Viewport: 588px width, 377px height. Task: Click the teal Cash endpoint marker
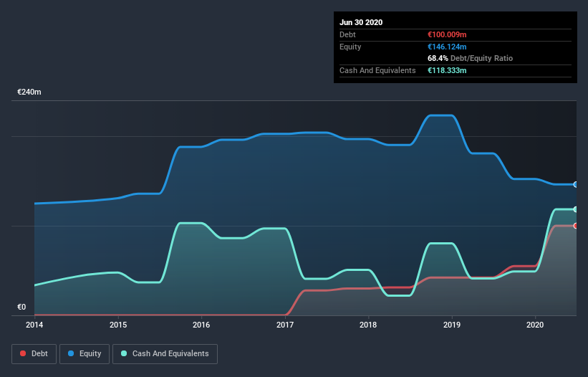(576, 209)
